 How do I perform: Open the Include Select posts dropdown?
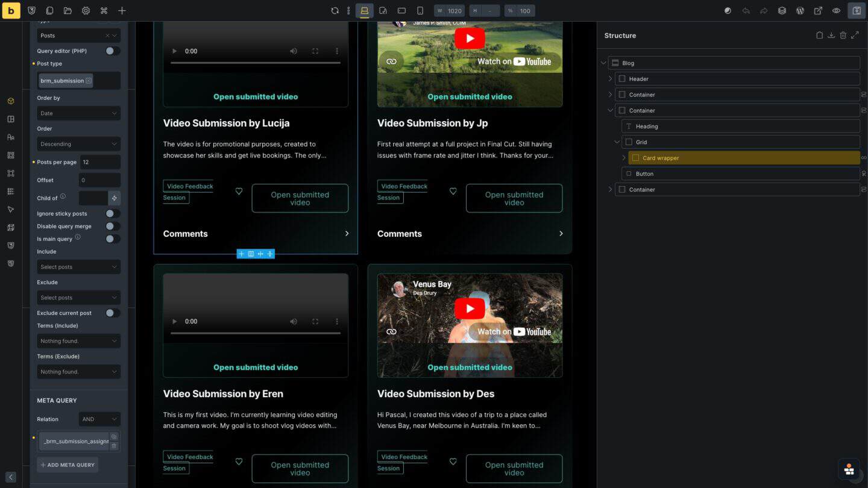click(79, 267)
